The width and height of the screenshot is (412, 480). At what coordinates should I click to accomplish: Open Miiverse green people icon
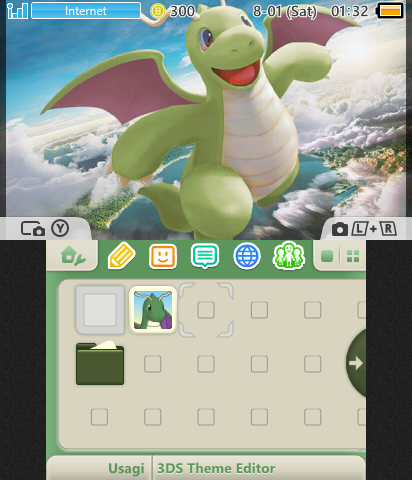click(289, 256)
